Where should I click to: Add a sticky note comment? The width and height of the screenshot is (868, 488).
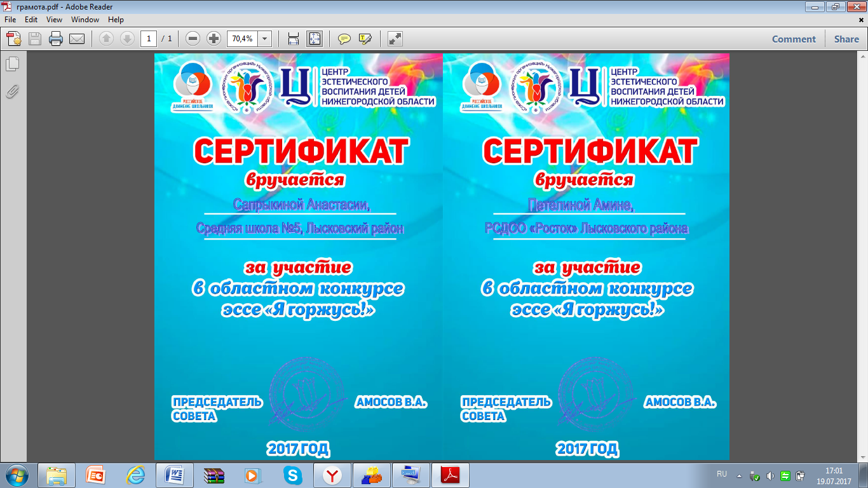[344, 39]
